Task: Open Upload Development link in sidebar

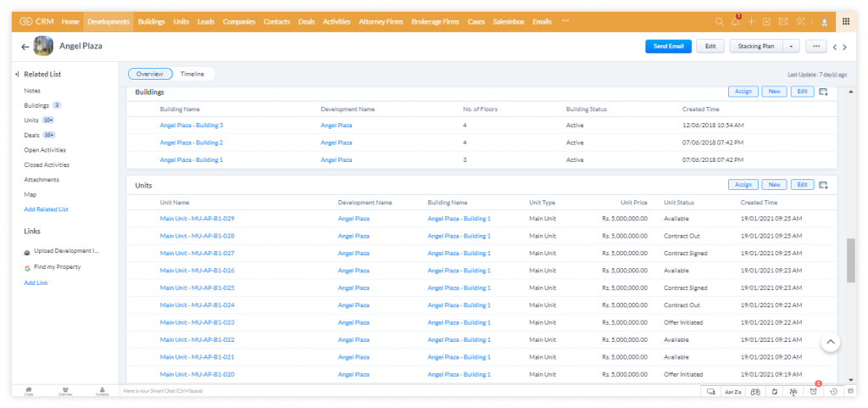Action: [x=66, y=251]
